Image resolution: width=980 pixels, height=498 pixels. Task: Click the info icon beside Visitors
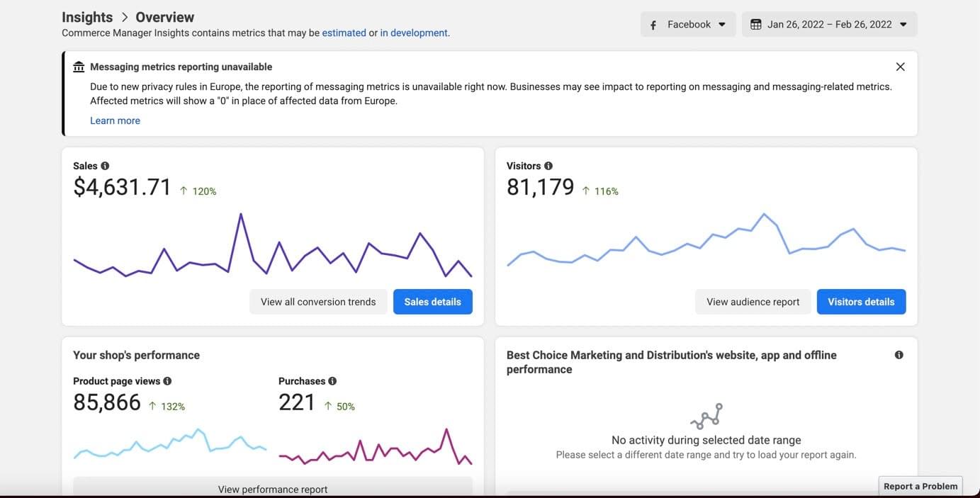[548, 166]
